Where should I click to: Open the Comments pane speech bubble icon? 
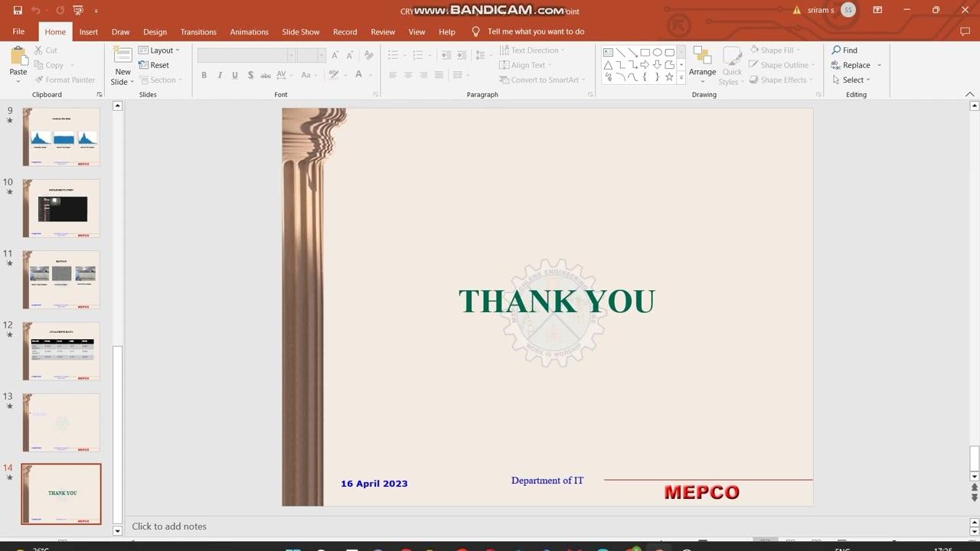(x=965, y=31)
